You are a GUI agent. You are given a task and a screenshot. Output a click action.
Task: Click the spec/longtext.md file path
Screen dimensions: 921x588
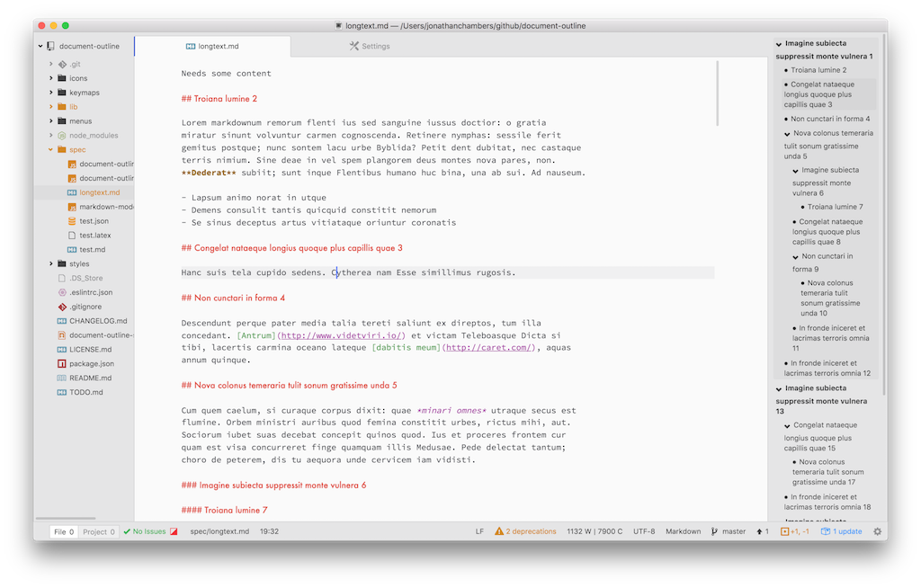pos(219,531)
